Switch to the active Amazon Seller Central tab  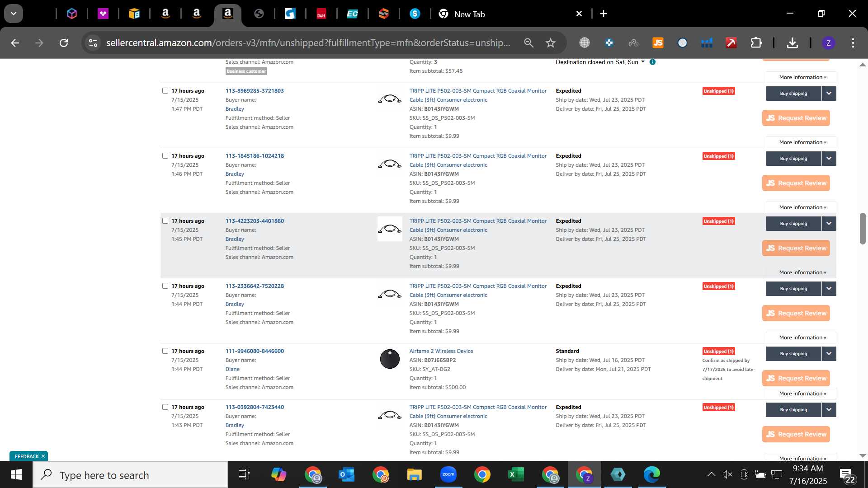click(x=227, y=14)
